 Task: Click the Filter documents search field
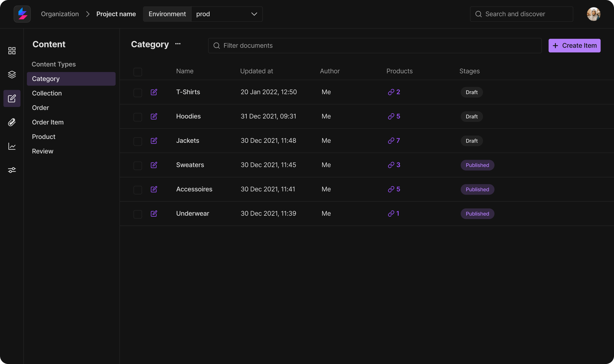pyautogui.click(x=375, y=46)
